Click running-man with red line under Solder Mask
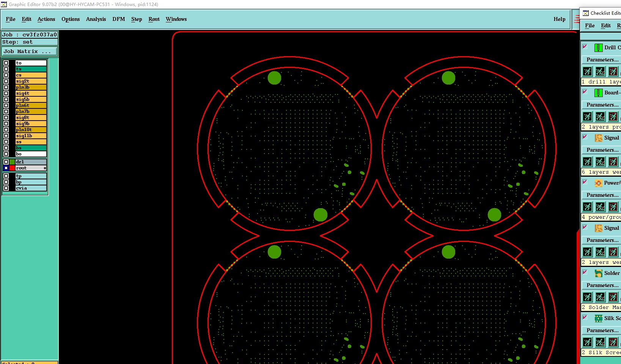Viewport: 621px width, 364px height. point(600,297)
